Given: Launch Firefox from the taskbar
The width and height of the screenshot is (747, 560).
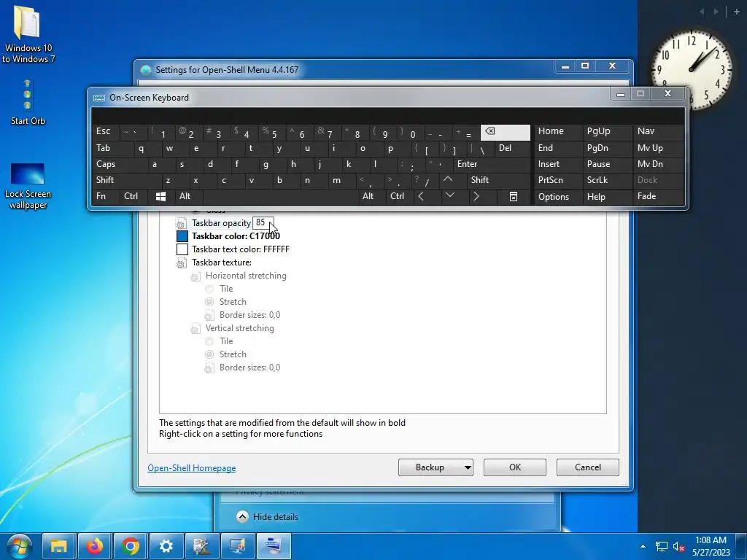Looking at the screenshot, I should 95,545.
